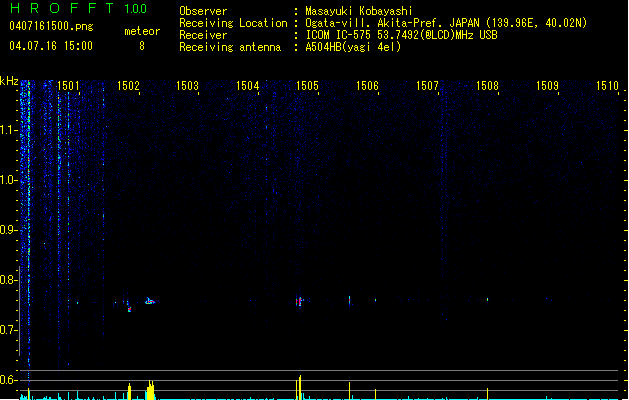
Task: Click the 1.1 kHz frequency label
Action: point(8,130)
